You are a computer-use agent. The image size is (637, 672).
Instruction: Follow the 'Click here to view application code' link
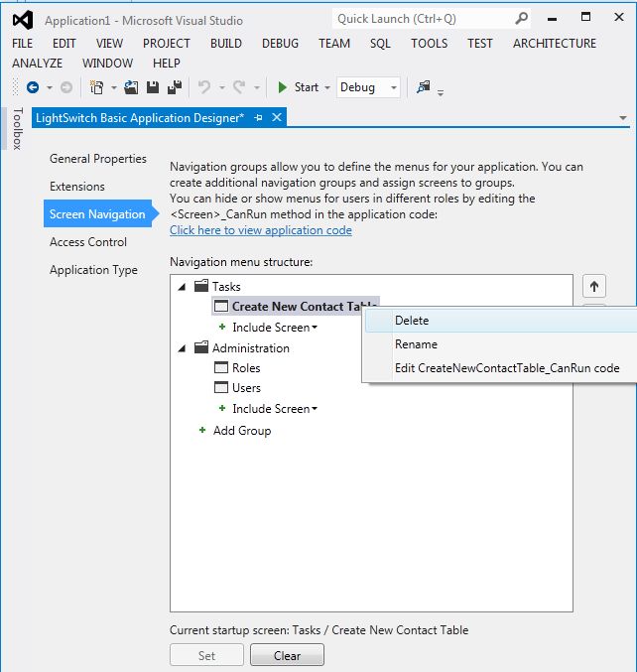260,230
